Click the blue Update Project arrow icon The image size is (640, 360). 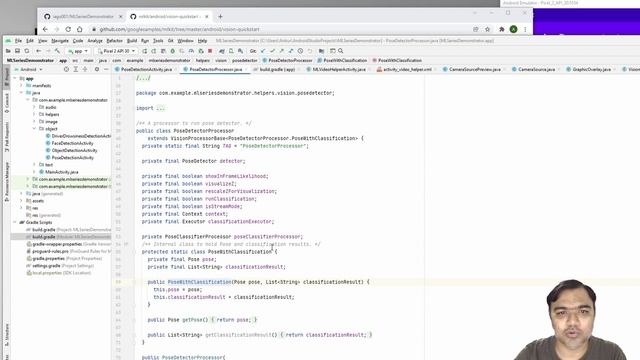coord(263,51)
